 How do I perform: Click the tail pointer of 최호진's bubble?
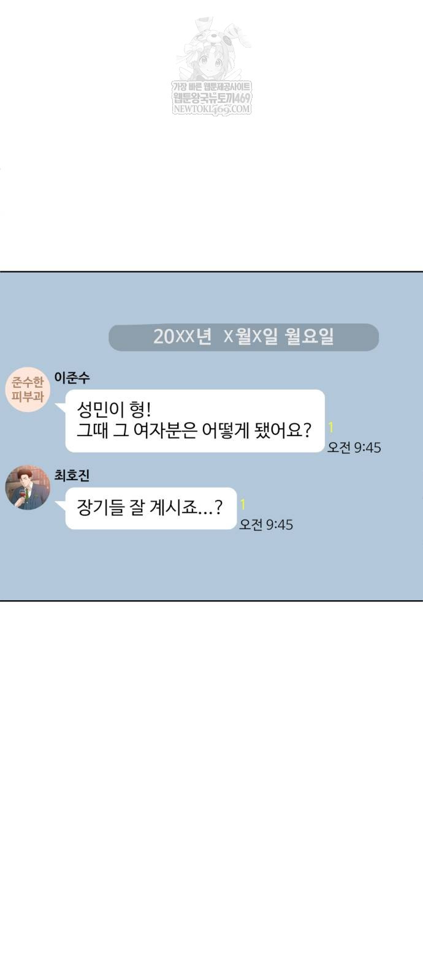[61, 504]
